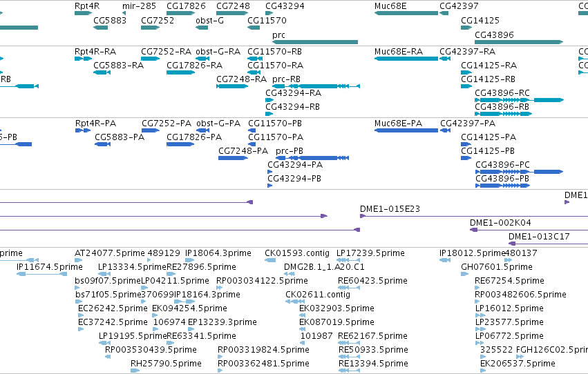Select the CG5883-RA transcript
The height and width of the screenshot is (374, 588).
(102, 72)
